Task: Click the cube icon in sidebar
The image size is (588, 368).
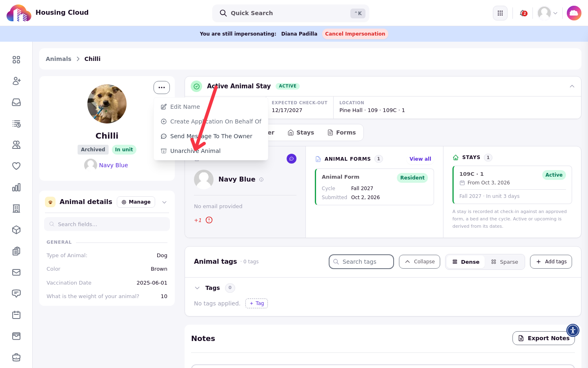Action: [x=16, y=230]
